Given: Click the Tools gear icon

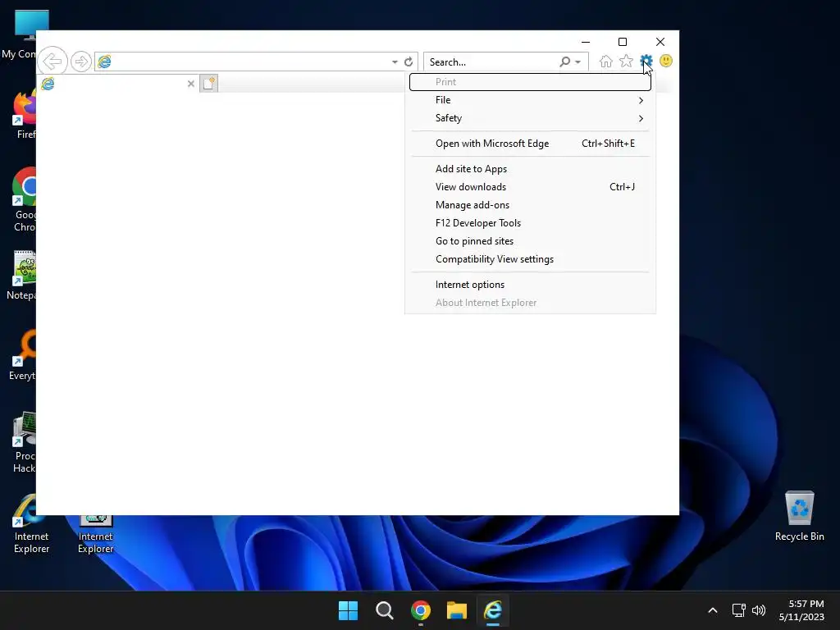Looking at the screenshot, I should (646, 61).
